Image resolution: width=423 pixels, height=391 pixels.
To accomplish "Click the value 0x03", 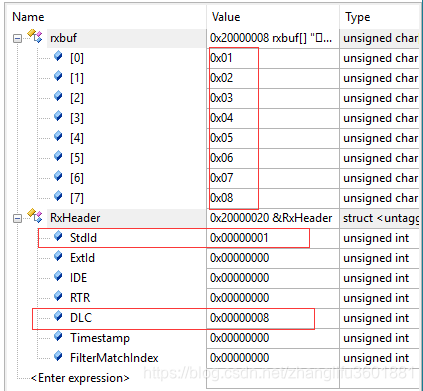I will [221, 98].
